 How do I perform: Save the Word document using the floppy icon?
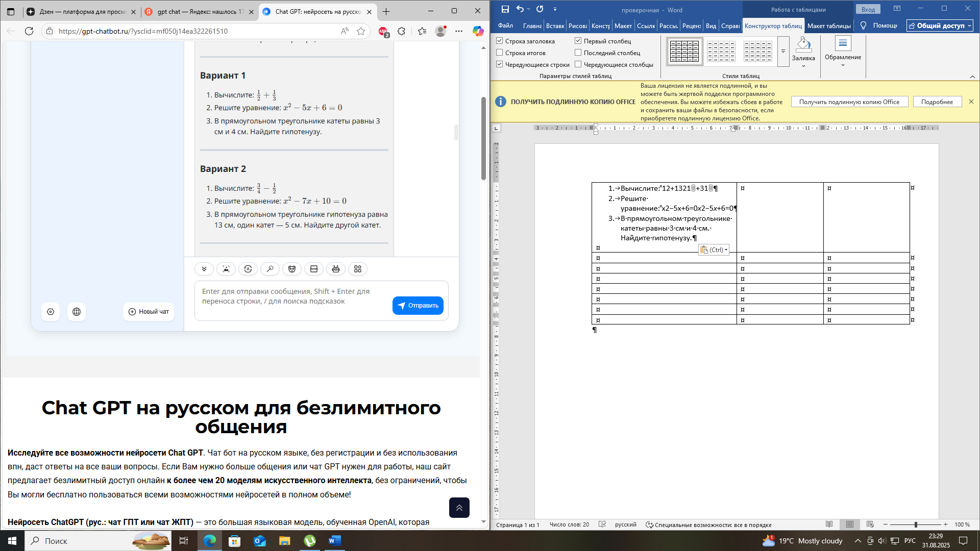[x=505, y=9]
